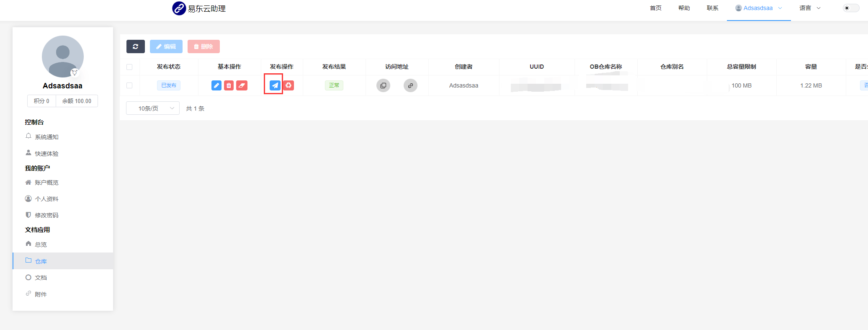This screenshot has width=868, height=330.
Task: Open the 10条/页 page size dropdown
Action: [153, 108]
